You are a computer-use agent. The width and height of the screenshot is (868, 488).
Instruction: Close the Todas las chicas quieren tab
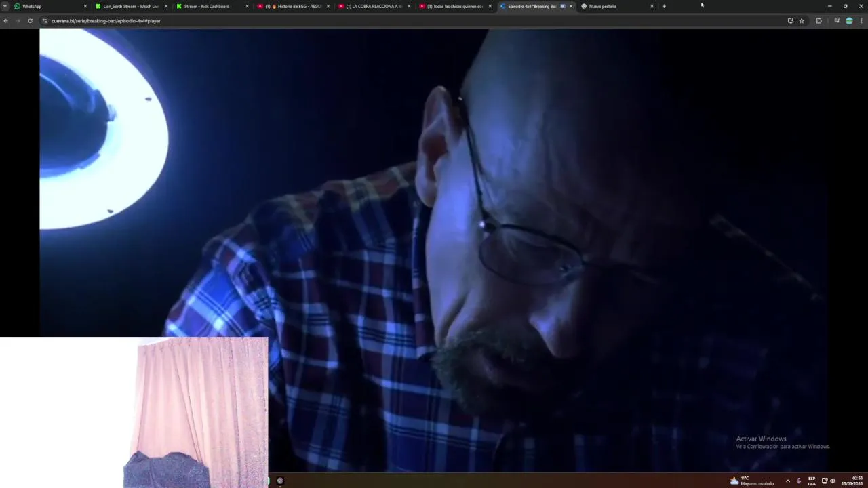pyautogui.click(x=490, y=6)
